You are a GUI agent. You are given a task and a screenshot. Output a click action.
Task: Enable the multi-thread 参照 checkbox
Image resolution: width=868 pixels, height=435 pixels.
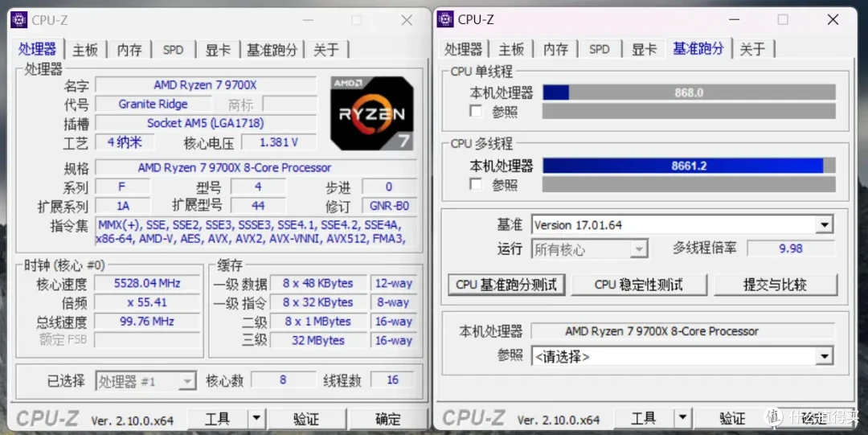coord(476,184)
